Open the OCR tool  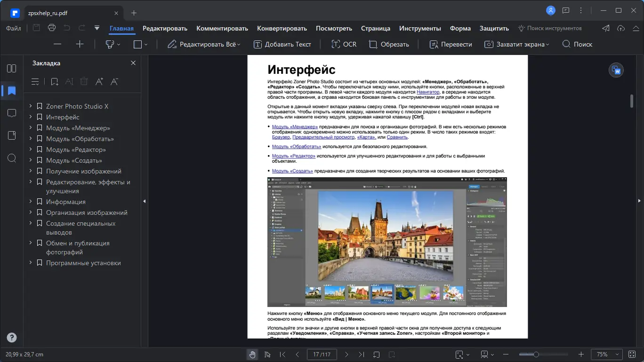344,44
